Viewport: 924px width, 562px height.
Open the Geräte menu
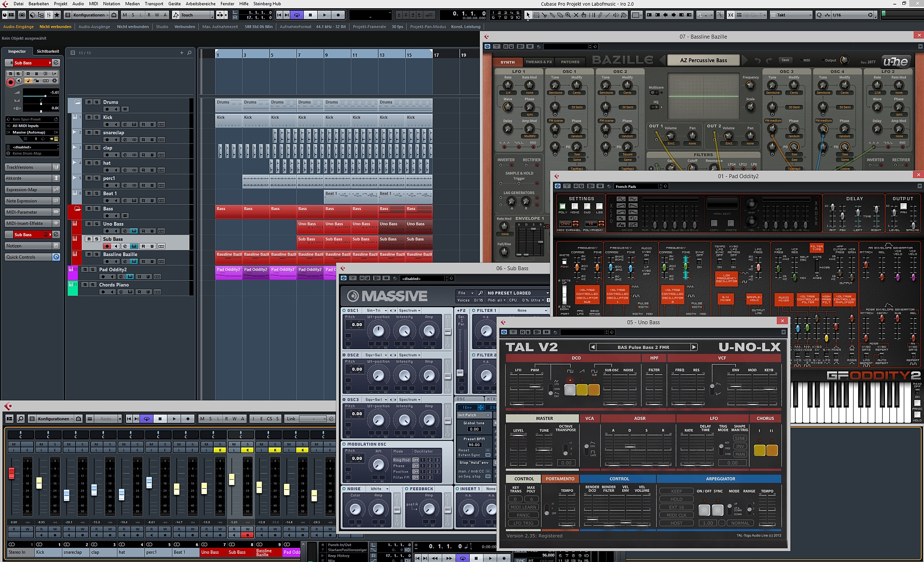174,3
